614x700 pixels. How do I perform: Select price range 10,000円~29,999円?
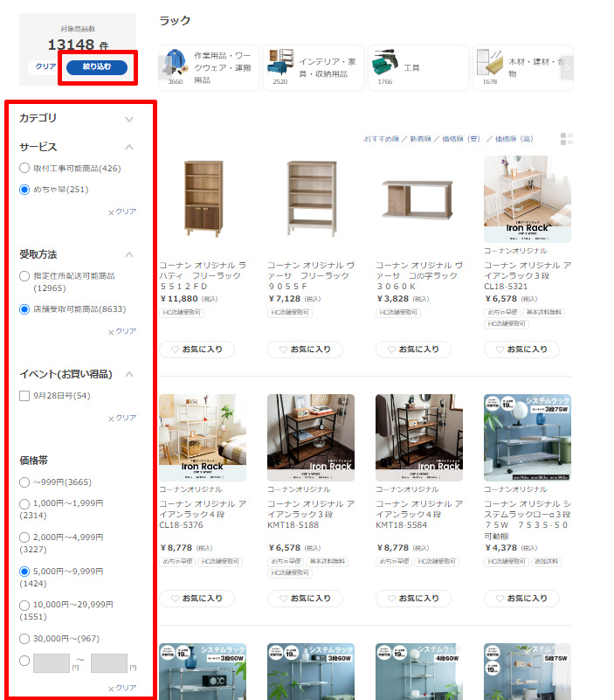24,606
